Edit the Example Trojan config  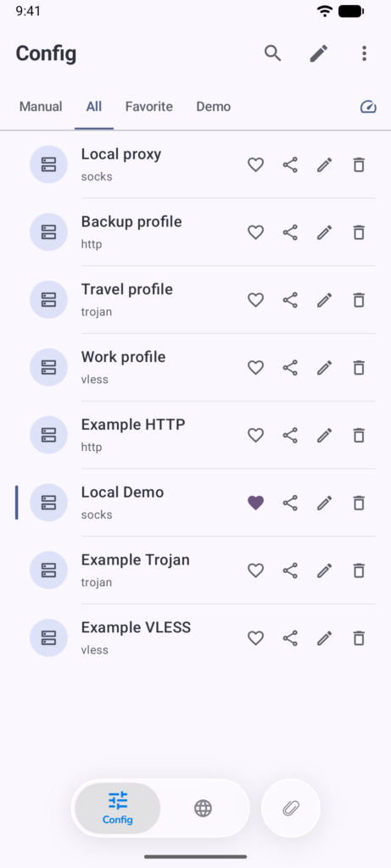(x=325, y=570)
